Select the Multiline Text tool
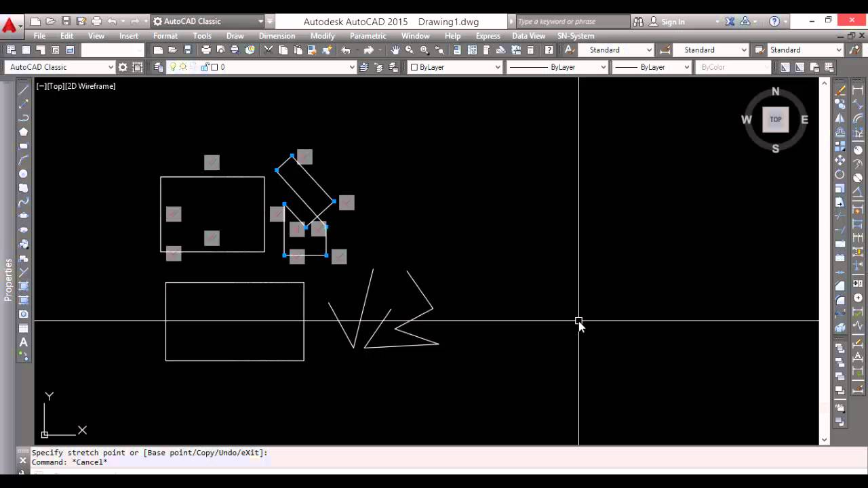This screenshot has height=488, width=868. tap(24, 342)
